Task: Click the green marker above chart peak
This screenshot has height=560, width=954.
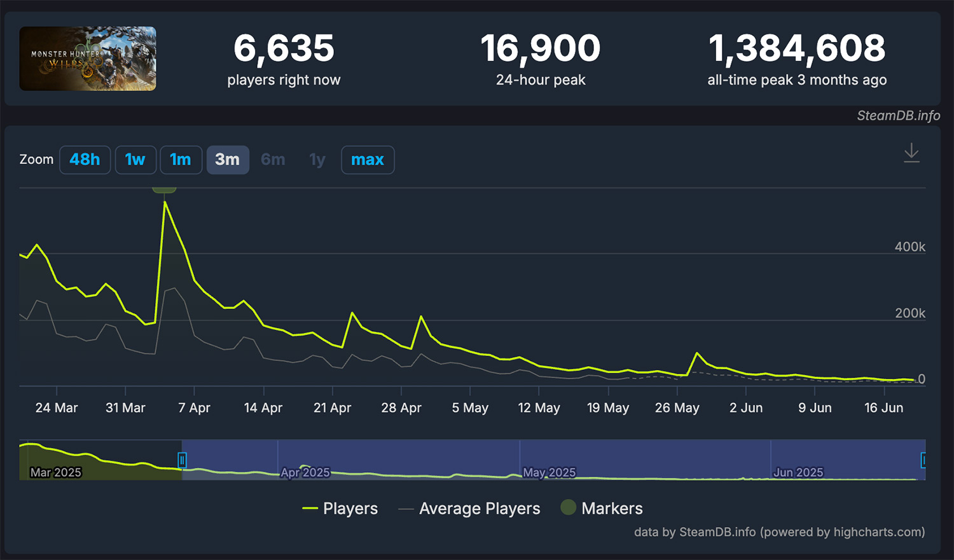Action: tap(164, 189)
